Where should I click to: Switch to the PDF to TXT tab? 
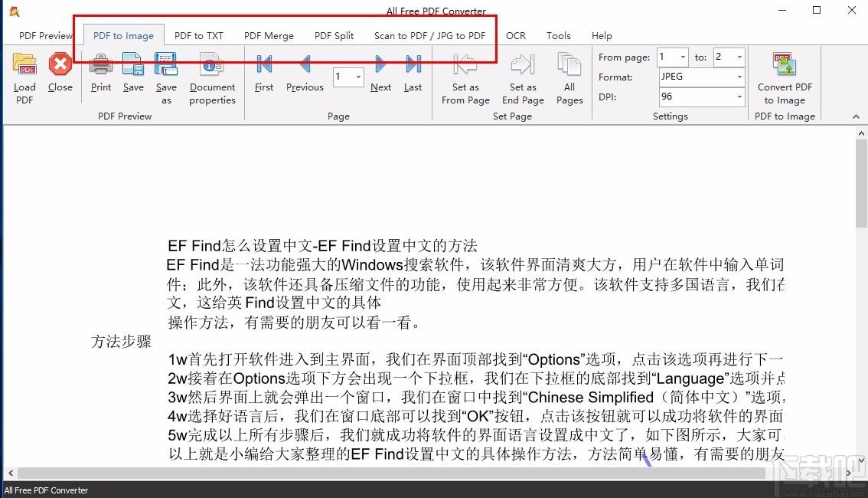[x=199, y=35]
